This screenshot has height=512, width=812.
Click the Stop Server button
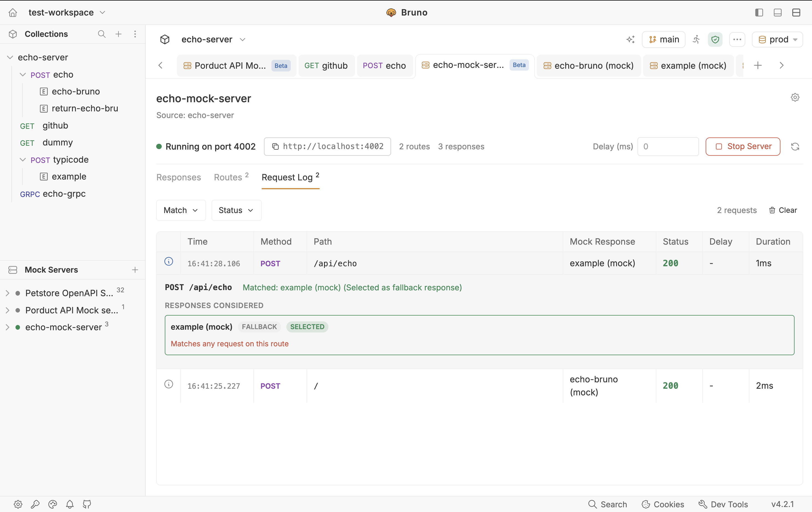point(742,146)
